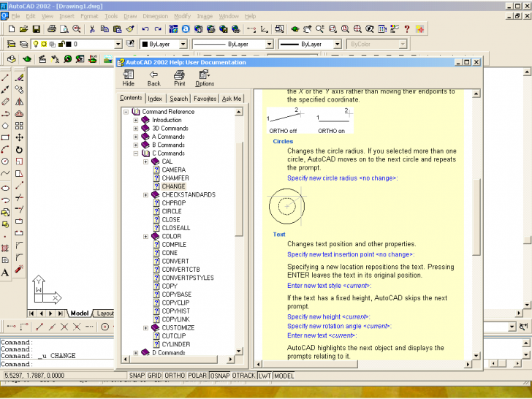Toggle LWT lineweight display
The image size is (532, 399).
pyautogui.click(x=265, y=376)
